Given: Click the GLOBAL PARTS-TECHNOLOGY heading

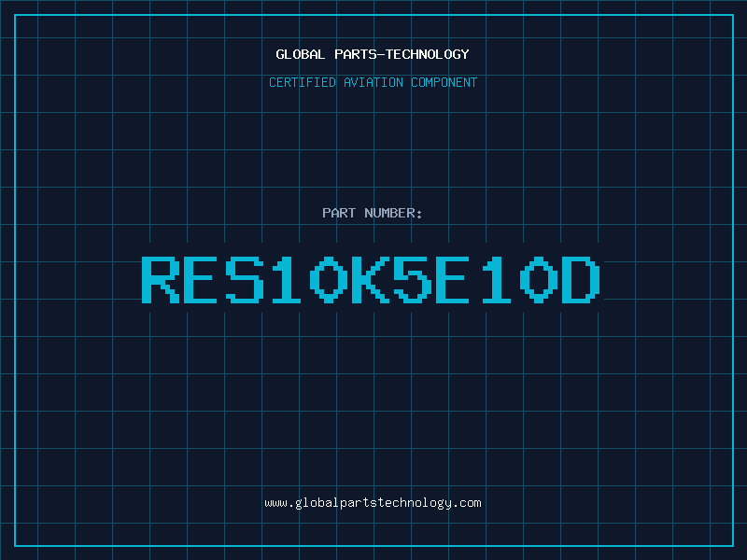Looking at the screenshot, I should click(x=373, y=54).
